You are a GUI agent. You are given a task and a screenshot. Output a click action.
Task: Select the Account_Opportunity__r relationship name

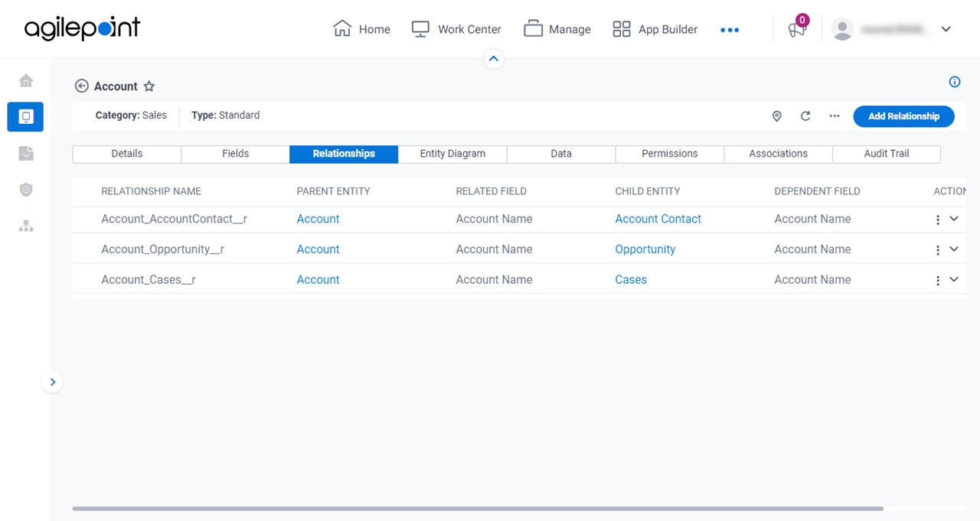pos(163,249)
